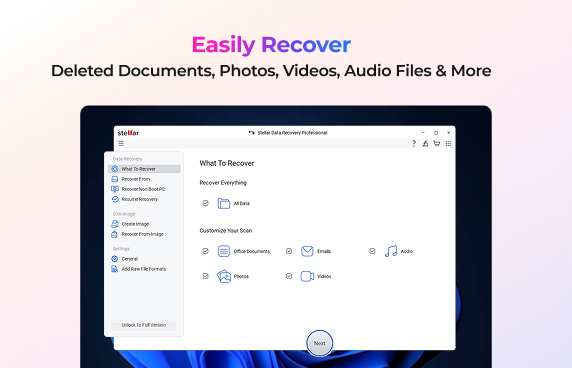Click the What To Recover sidebar icon
This screenshot has height=368, width=572.
click(115, 169)
